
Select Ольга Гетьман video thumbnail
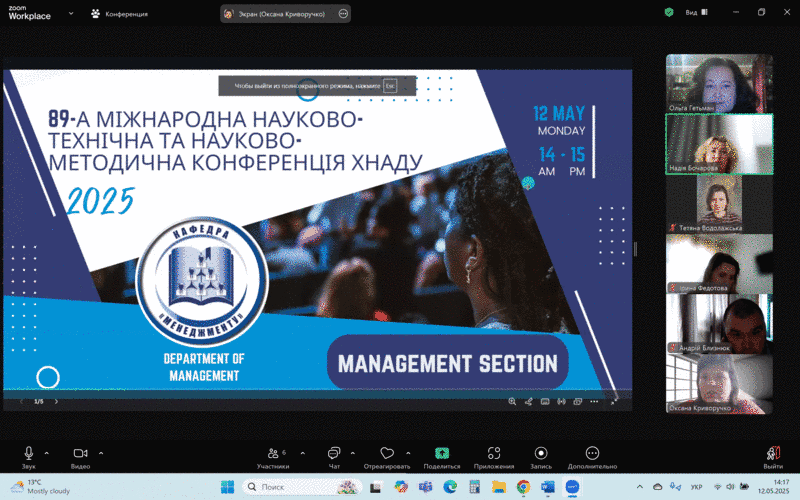pyautogui.click(x=719, y=83)
